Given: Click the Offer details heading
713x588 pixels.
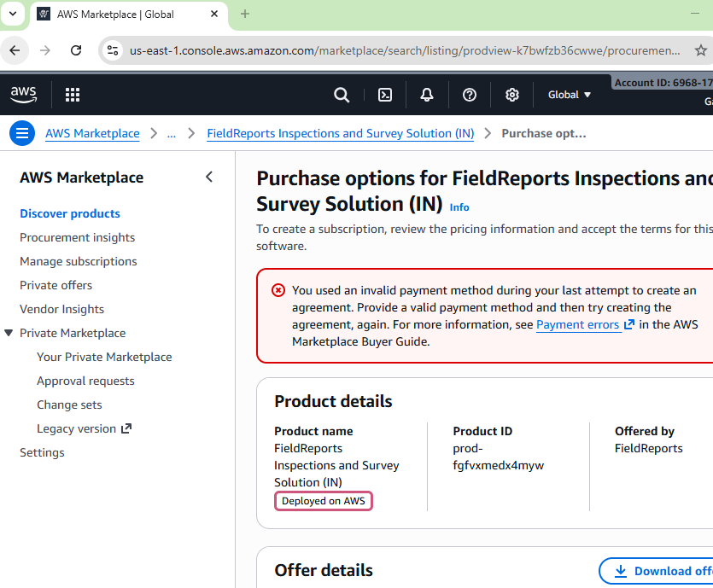Looking at the screenshot, I should point(324,570).
